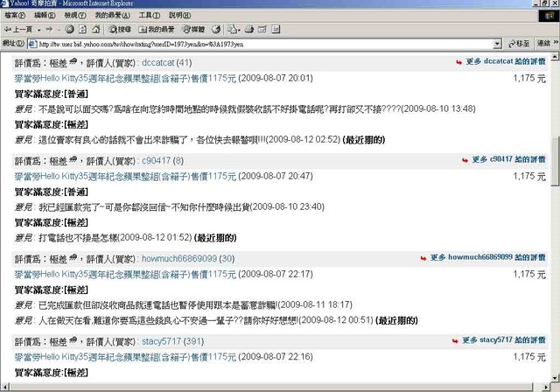Viewport: 560px width, 392px height.
Task: Open the 檔案(F) menu
Action: coord(15,16)
